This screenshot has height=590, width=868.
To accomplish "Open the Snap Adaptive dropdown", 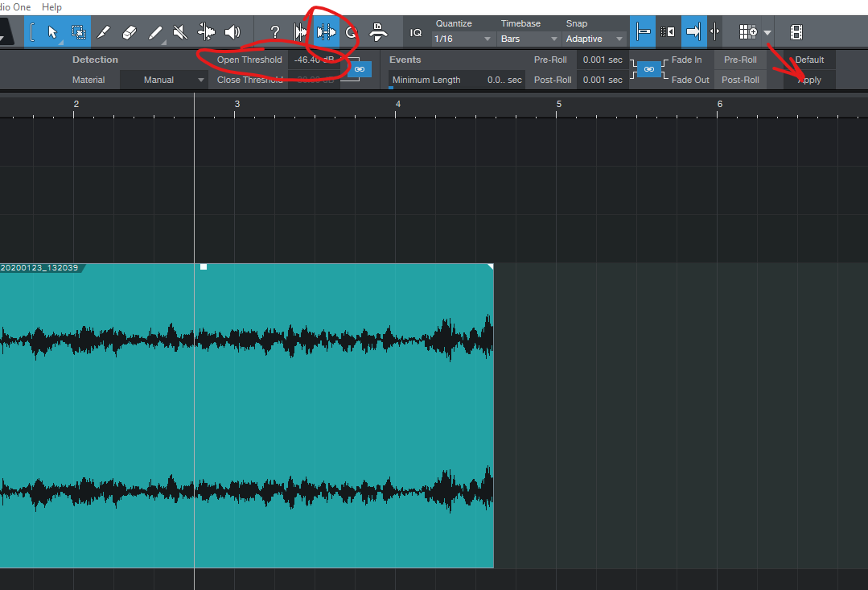I will pyautogui.click(x=594, y=39).
